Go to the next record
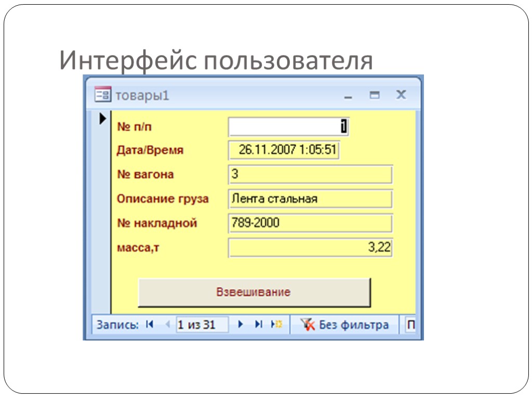The image size is (532, 399). pyautogui.click(x=240, y=324)
